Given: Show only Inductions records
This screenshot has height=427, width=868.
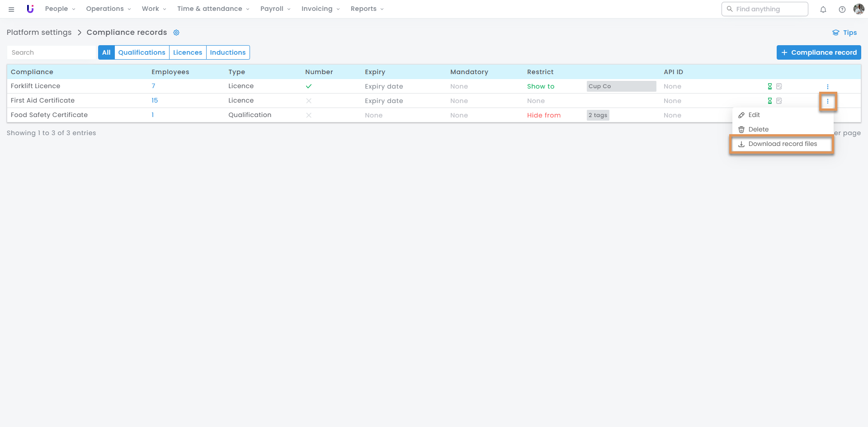Looking at the screenshot, I should [227, 52].
